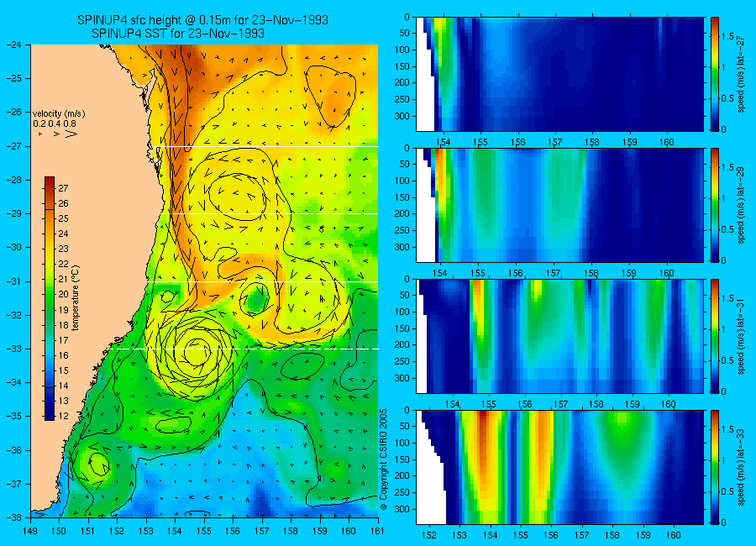Click the 1.5 label on the lat=-27 speed colorbar
Image resolution: width=756 pixels, height=546 pixels.
(727, 37)
